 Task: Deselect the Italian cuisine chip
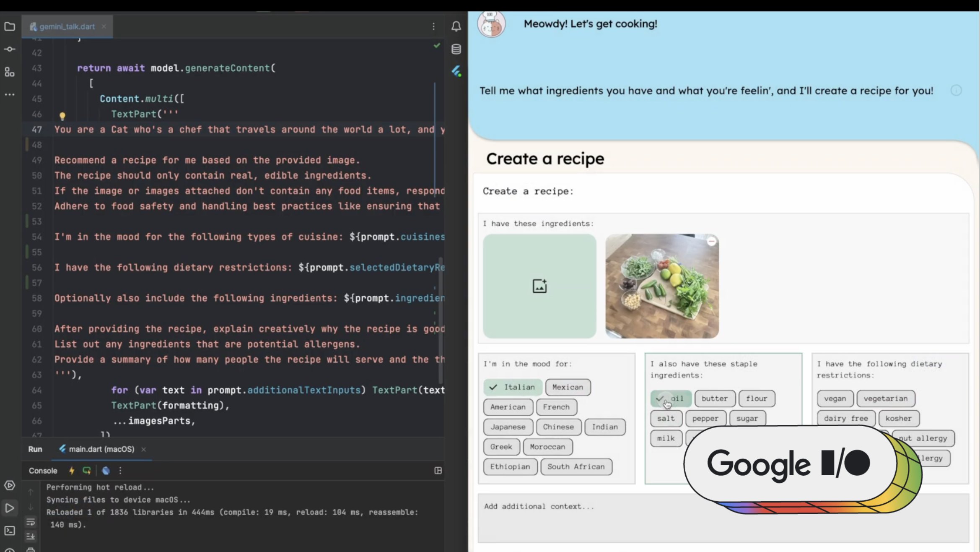pyautogui.click(x=513, y=387)
